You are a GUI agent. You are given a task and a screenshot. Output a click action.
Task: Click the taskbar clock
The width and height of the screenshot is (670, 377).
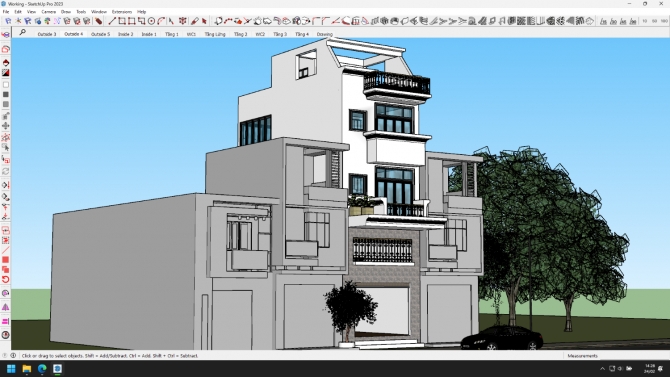click(649, 368)
